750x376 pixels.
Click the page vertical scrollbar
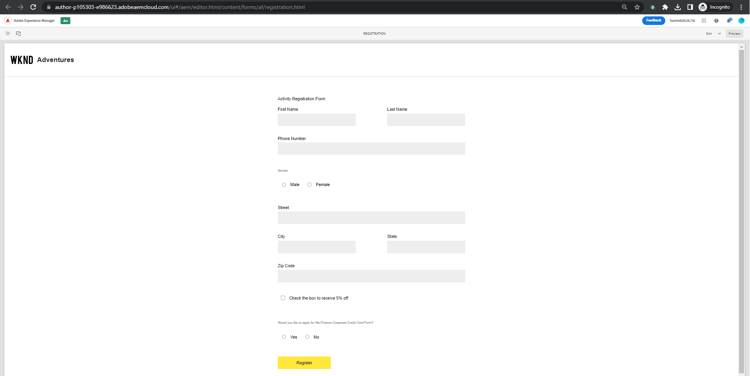point(742,210)
